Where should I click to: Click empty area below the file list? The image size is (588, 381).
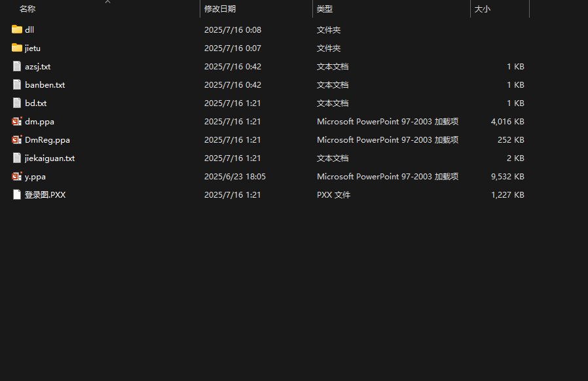click(x=263, y=293)
